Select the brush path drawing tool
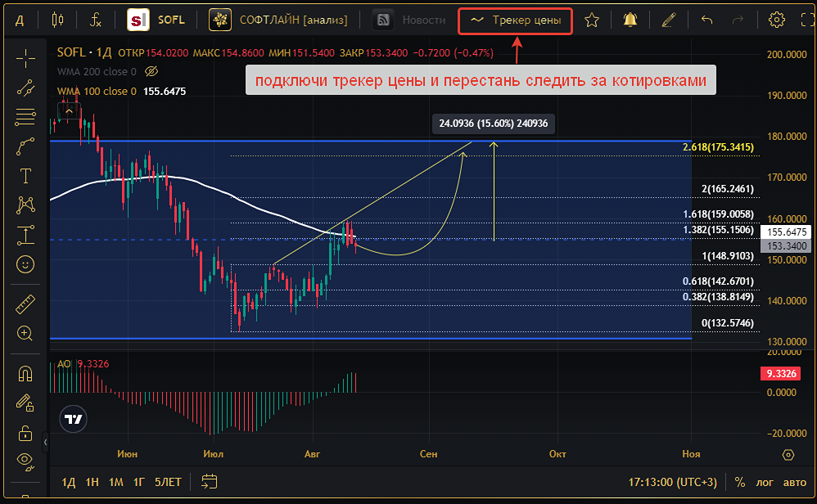 pyautogui.click(x=25, y=146)
